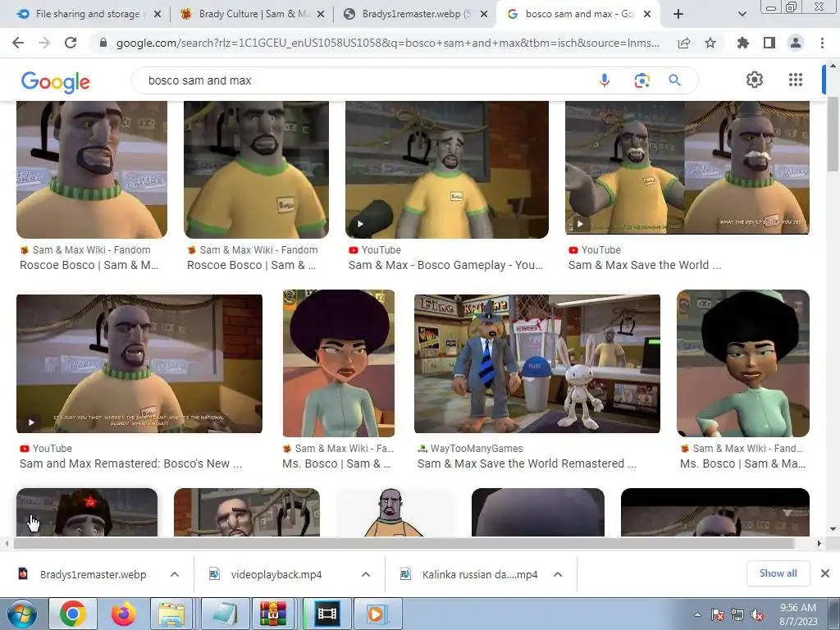Click the blue search magnifier button
The height and width of the screenshot is (630, 840).
click(x=674, y=80)
